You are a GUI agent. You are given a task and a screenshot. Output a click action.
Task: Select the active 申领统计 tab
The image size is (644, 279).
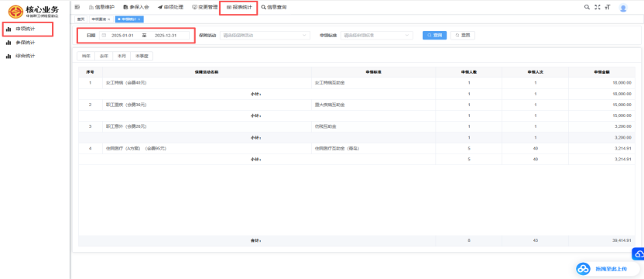pyautogui.click(x=129, y=19)
